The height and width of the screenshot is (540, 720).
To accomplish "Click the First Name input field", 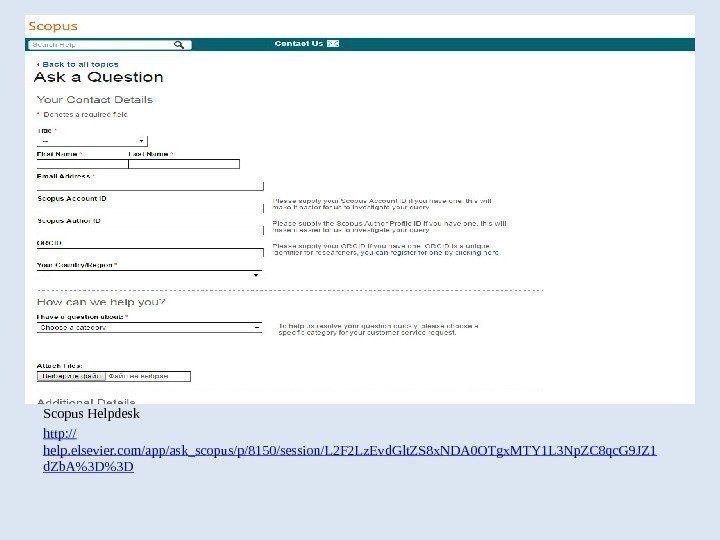I will (x=82, y=164).
